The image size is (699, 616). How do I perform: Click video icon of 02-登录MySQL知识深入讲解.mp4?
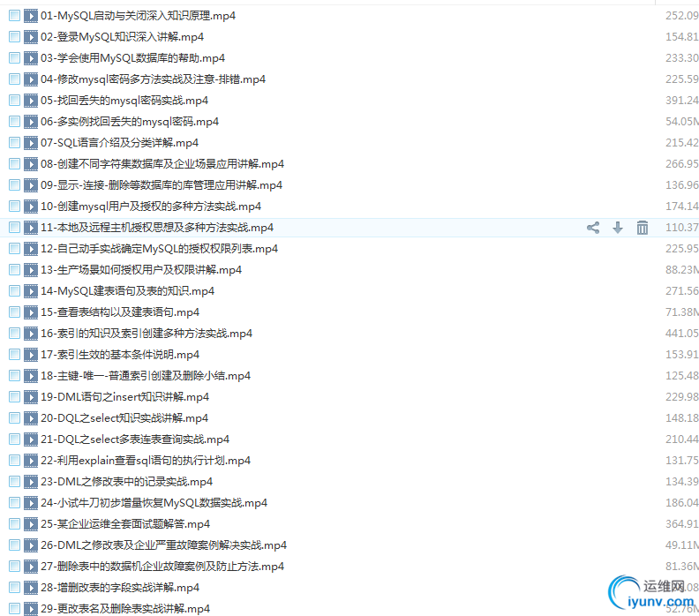(31, 37)
